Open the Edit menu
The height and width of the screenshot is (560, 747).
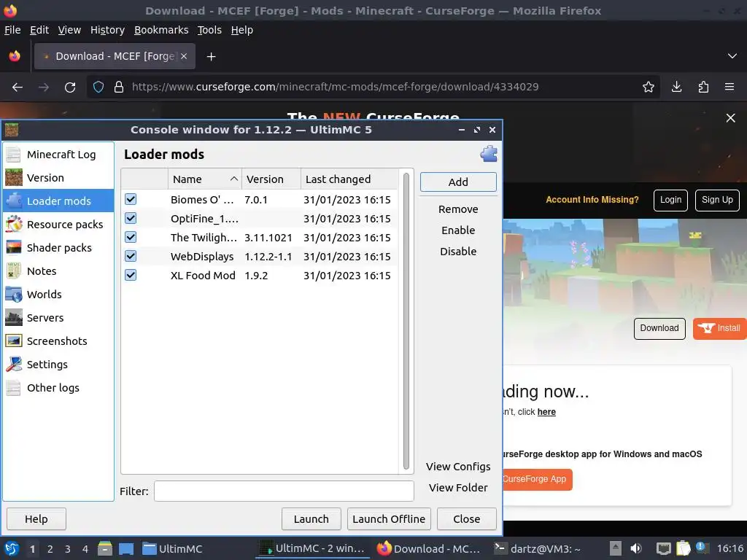tap(39, 30)
